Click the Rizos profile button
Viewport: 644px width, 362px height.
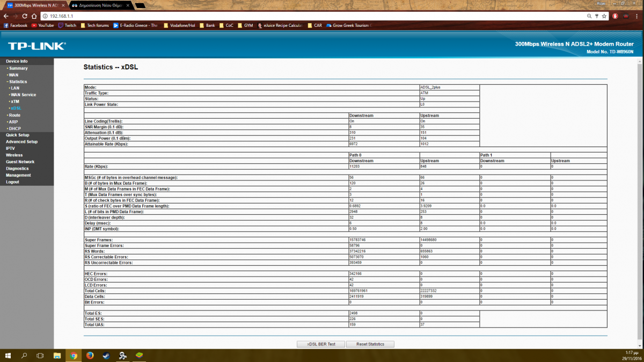coord(602,3)
